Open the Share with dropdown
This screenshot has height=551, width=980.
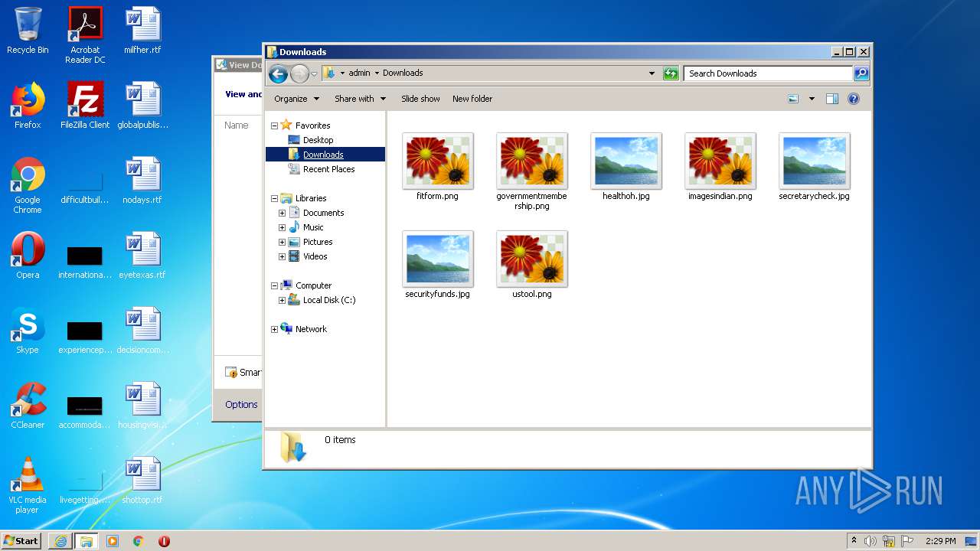[x=361, y=99]
